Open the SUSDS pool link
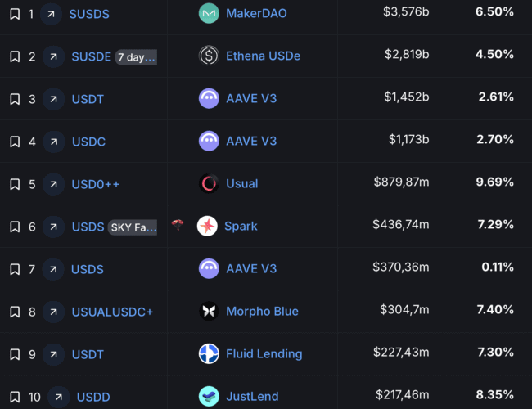The image size is (532, 409). pos(89,14)
